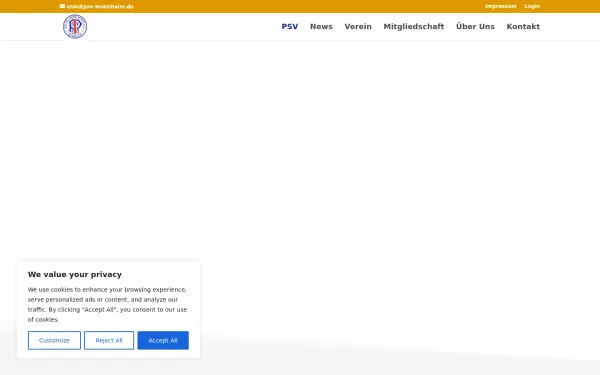Go to the News menu item
The image size is (600, 375).
[321, 26]
